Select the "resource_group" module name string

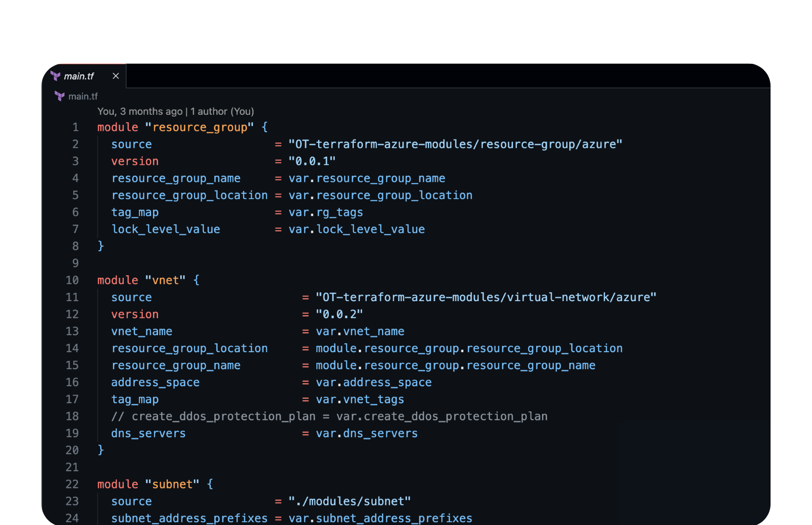[200, 127]
